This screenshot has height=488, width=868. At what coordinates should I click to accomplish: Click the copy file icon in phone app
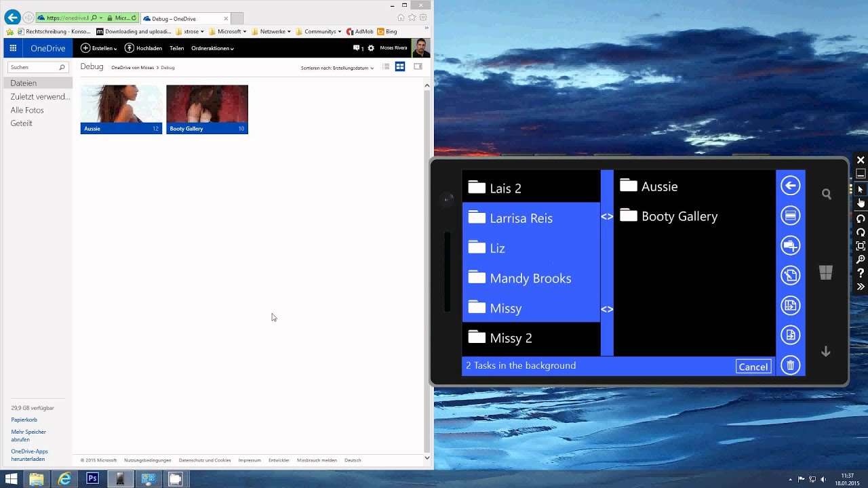[790, 335]
